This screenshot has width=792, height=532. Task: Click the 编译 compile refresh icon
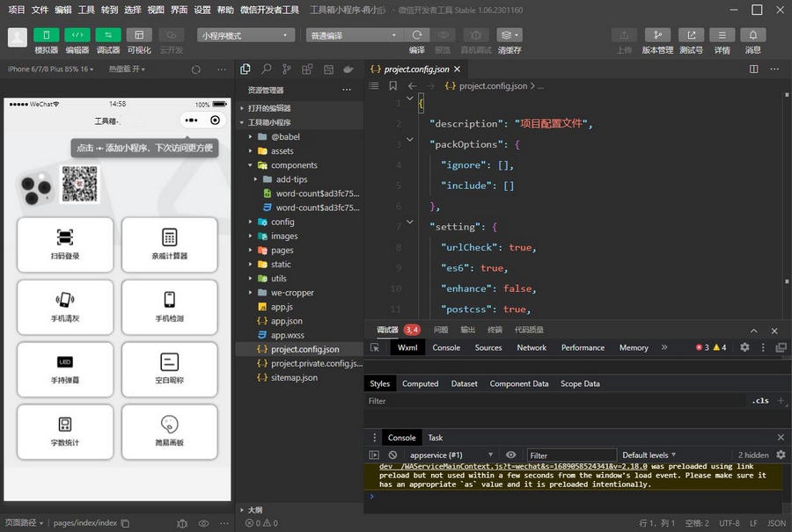point(416,35)
